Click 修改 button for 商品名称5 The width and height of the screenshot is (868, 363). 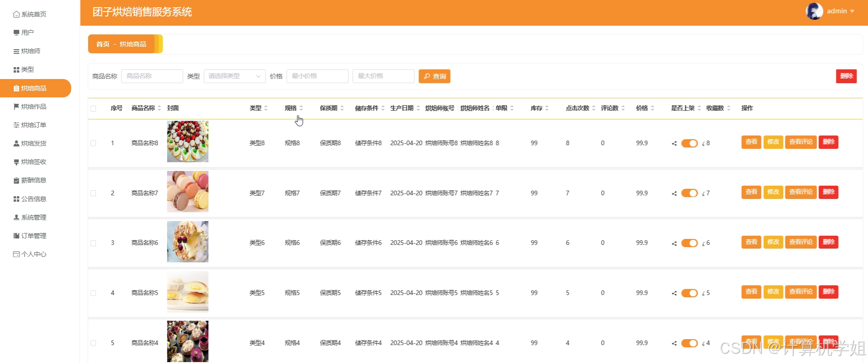pos(773,292)
